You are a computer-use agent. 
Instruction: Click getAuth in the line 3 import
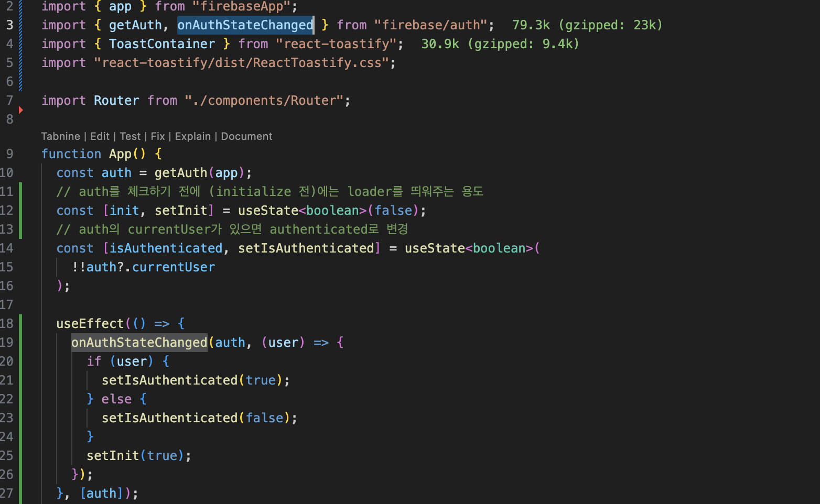(135, 25)
